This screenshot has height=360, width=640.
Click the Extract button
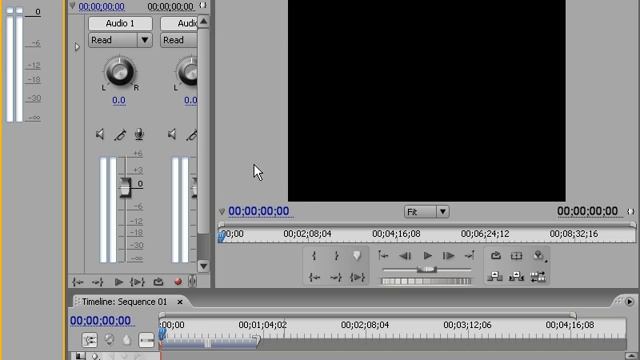[x=516, y=277]
